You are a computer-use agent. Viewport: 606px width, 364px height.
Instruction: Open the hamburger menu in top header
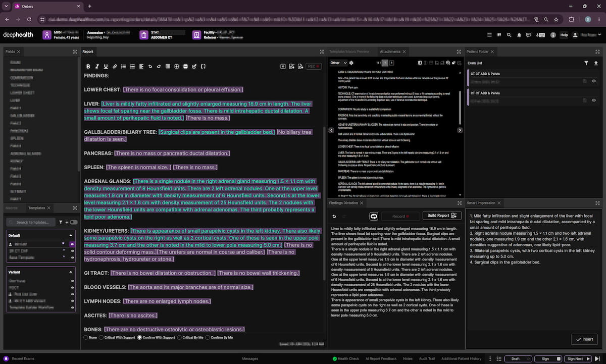[x=489, y=35]
